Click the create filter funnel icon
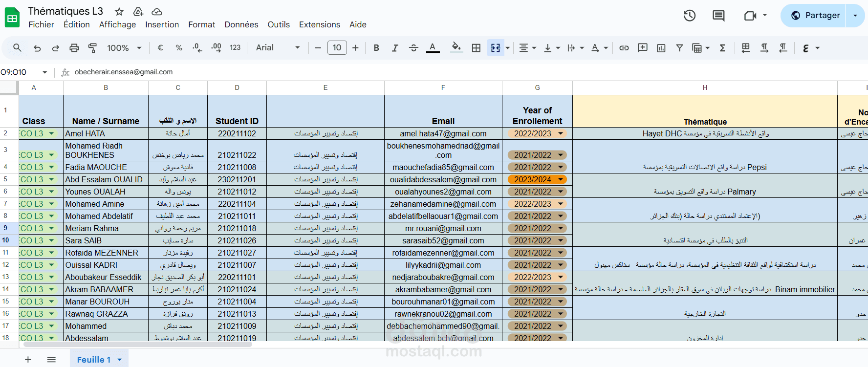The width and height of the screenshot is (868, 367). (x=679, y=48)
